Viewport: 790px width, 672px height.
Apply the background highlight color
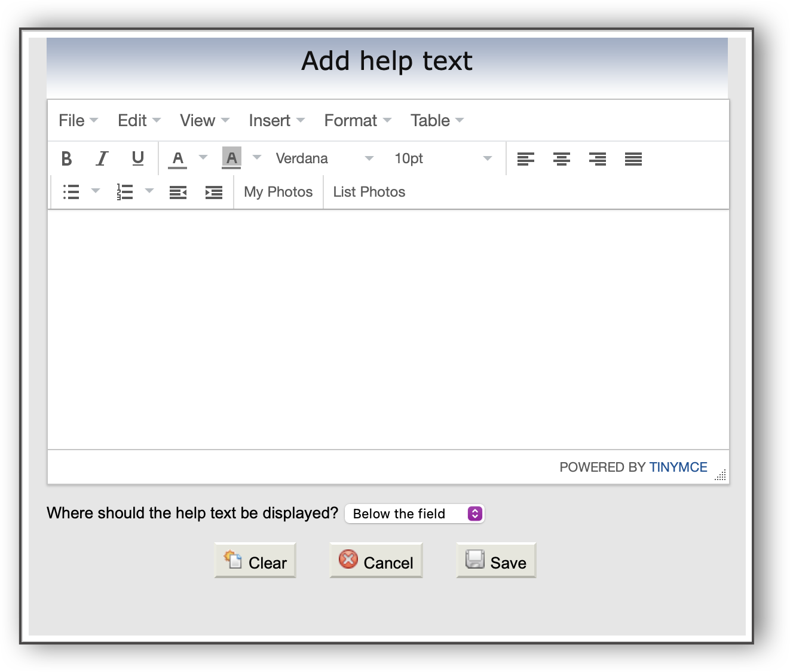pyautogui.click(x=231, y=158)
